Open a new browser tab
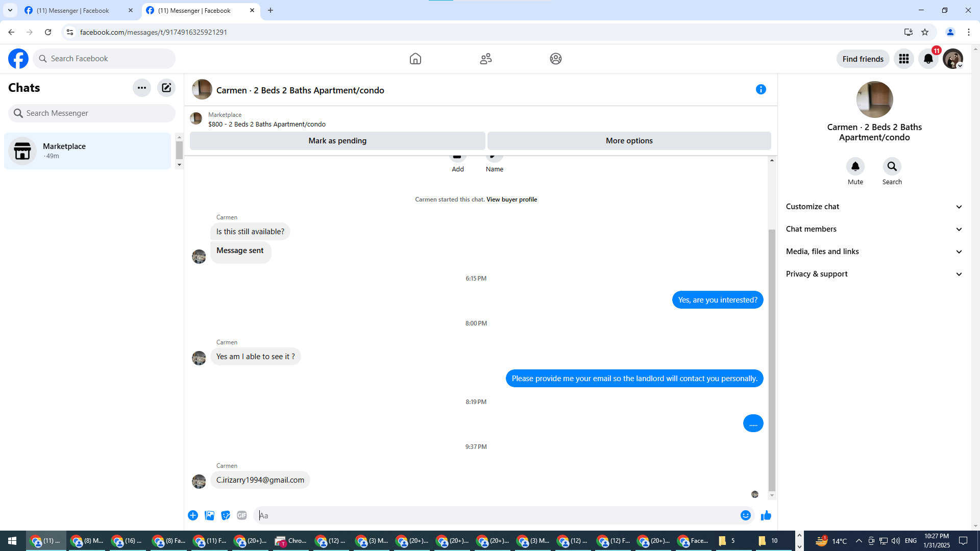 click(x=271, y=10)
